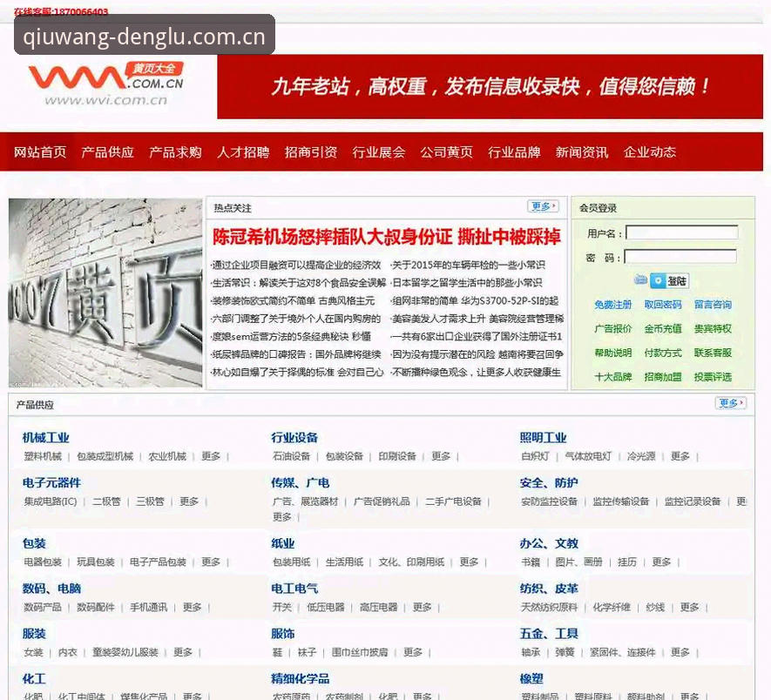Open the 行业设备 category
This screenshot has height=700, width=771.
click(294, 437)
